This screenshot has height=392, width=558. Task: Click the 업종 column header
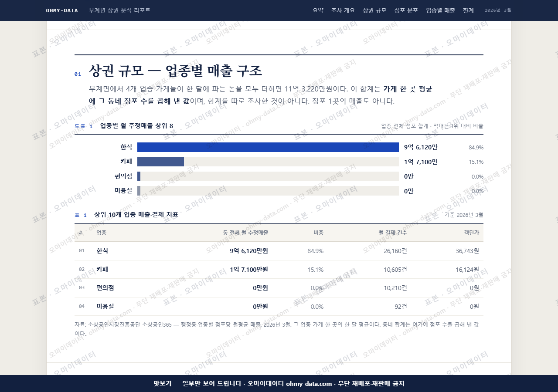[x=102, y=233]
